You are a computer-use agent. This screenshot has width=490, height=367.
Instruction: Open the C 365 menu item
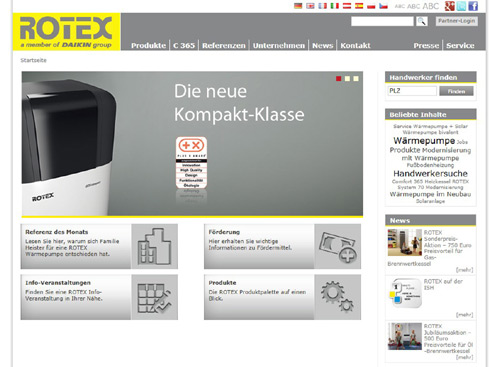pos(184,45)
